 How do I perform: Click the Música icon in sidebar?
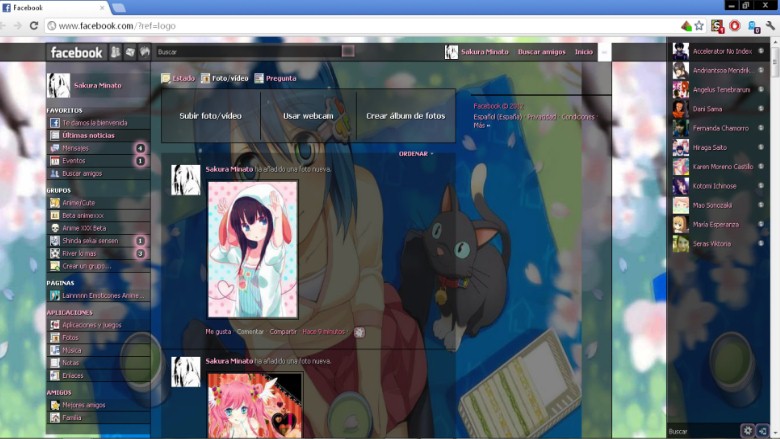[x=55, y=350]
